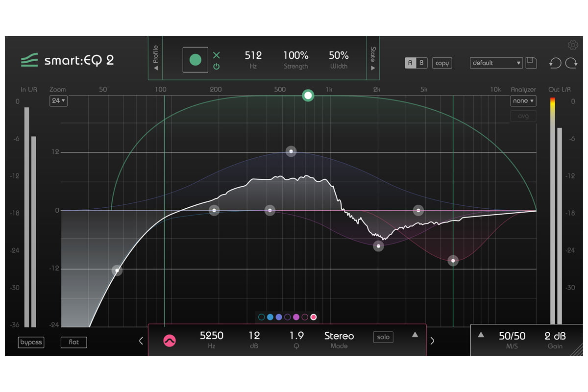Click the high-pass band node near -12
The image size is (588, 392).
[x=117, y=270]
